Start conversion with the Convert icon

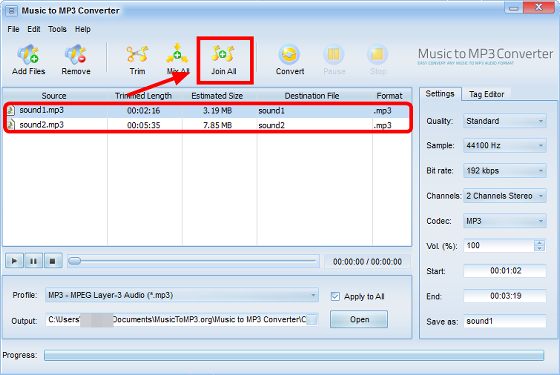click(289, 55)
